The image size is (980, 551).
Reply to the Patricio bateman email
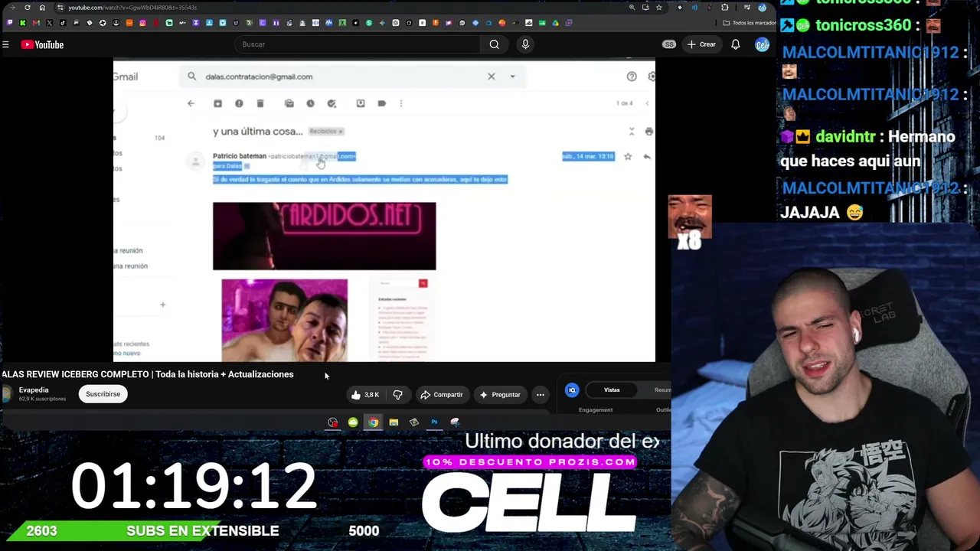click(x=647, y=156)
